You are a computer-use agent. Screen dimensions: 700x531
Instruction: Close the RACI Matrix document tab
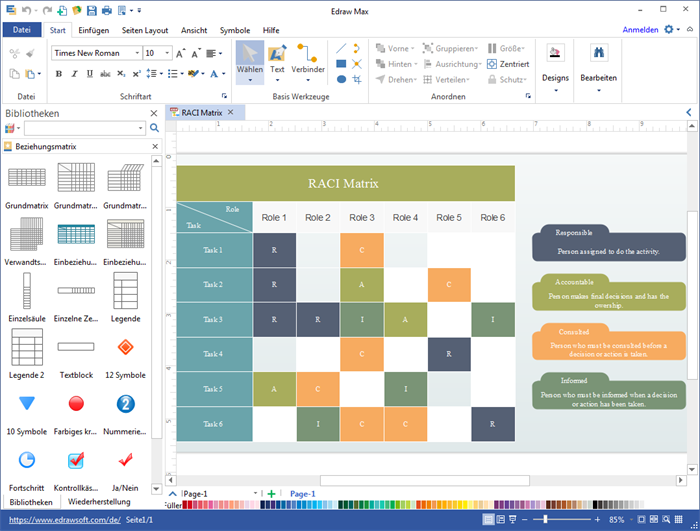click(230, 112)
